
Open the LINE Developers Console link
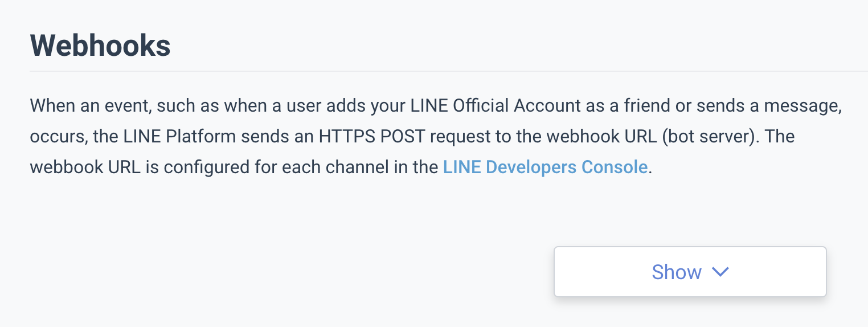click(545, 167)
